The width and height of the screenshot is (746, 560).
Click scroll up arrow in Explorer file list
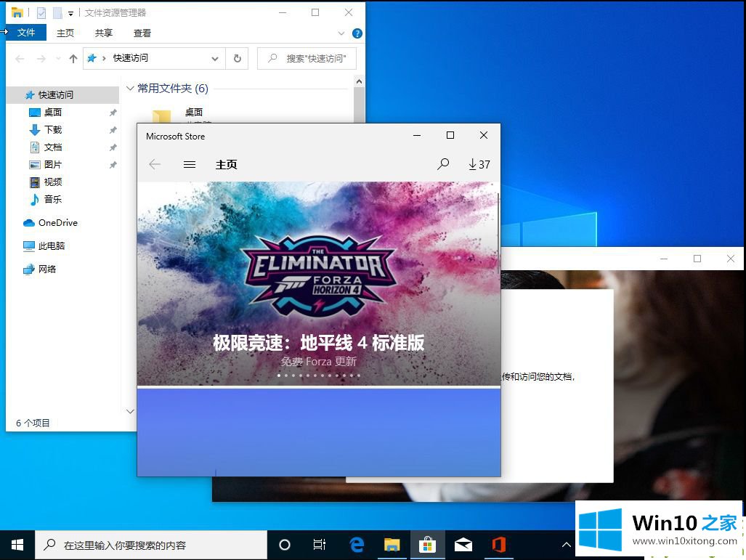point(360,82)
